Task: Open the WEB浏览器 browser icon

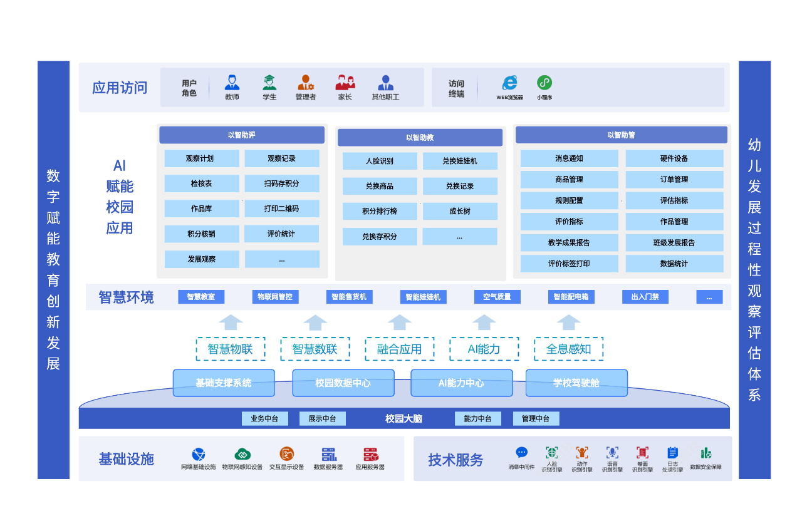Action: pos(509,84)
